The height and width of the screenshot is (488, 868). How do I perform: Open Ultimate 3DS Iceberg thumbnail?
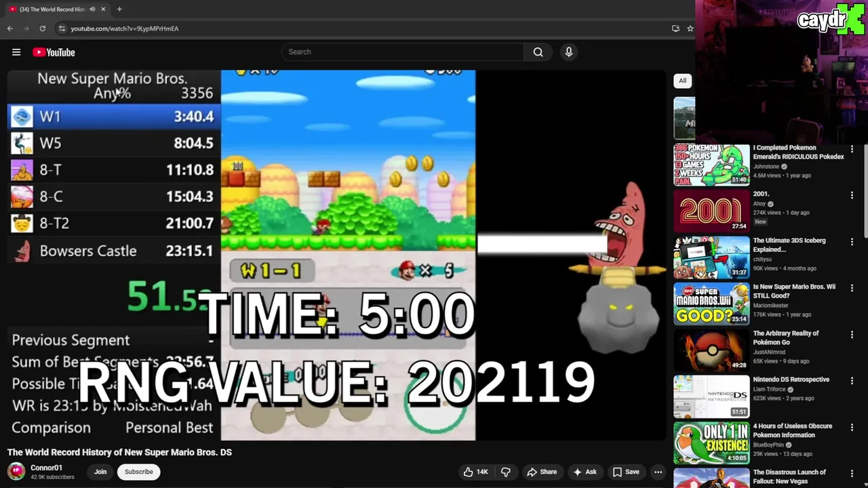click(x=711, y=258)
